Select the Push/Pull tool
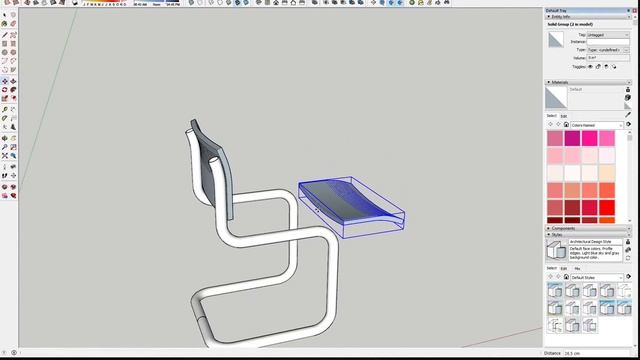 tap(13, 81)
